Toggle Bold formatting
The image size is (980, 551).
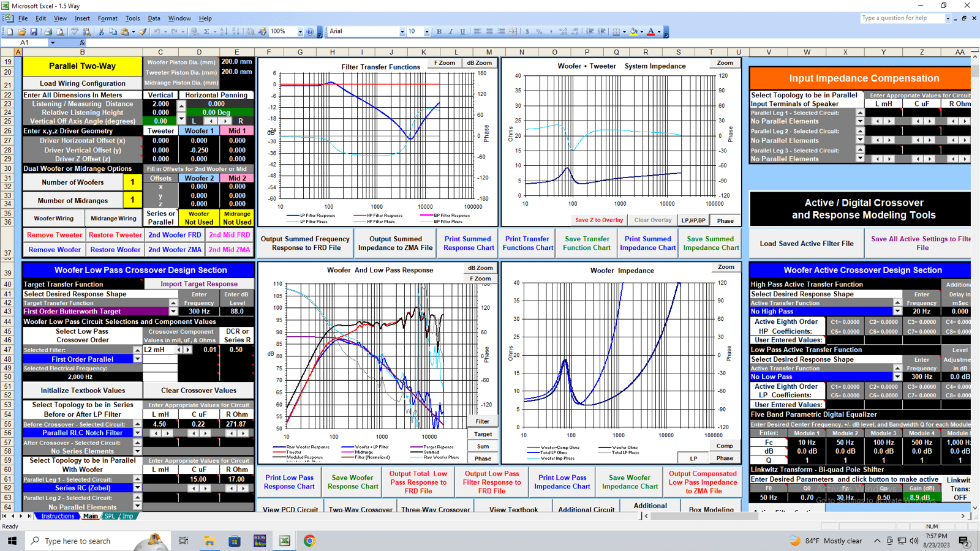[x=439, y=31]
